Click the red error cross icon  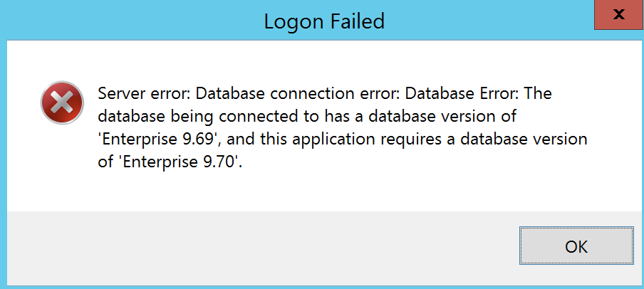[x=62, y=103]
